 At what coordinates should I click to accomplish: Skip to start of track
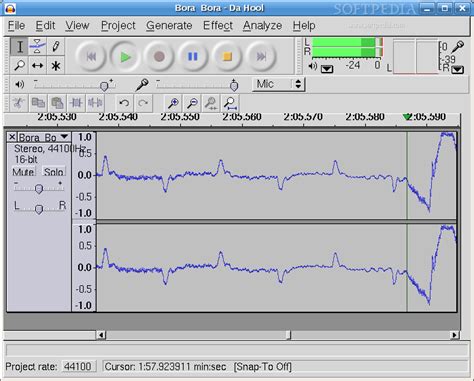coord(91,57)
